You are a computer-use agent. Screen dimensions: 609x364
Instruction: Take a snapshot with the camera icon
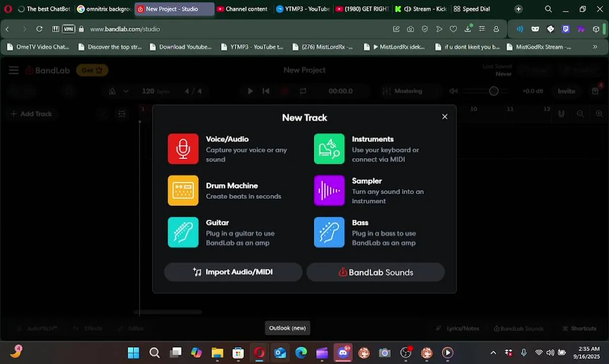point(411,29)
